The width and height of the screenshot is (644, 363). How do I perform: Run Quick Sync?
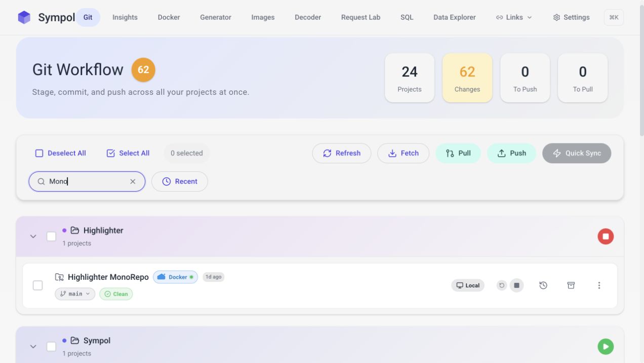coord(577,153)
